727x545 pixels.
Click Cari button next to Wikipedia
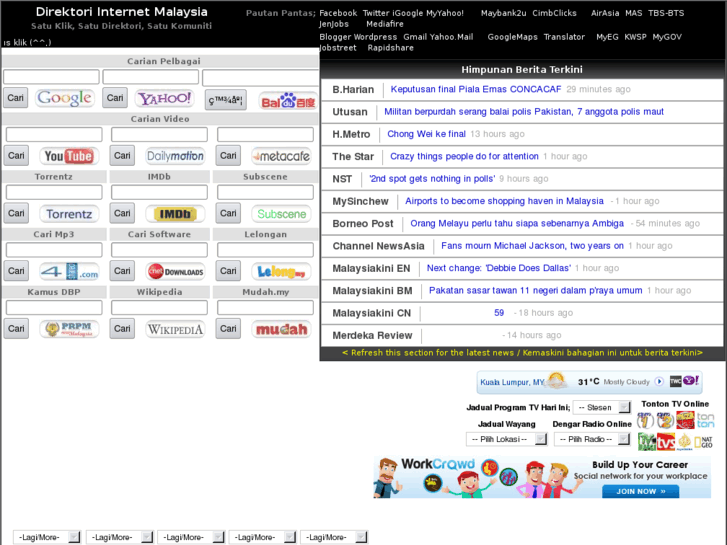[122, 328]
